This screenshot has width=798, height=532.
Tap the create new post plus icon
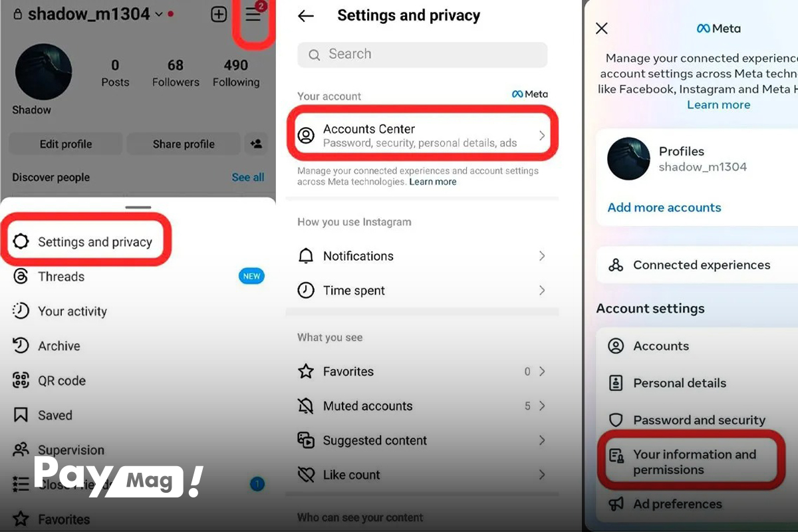218,14
